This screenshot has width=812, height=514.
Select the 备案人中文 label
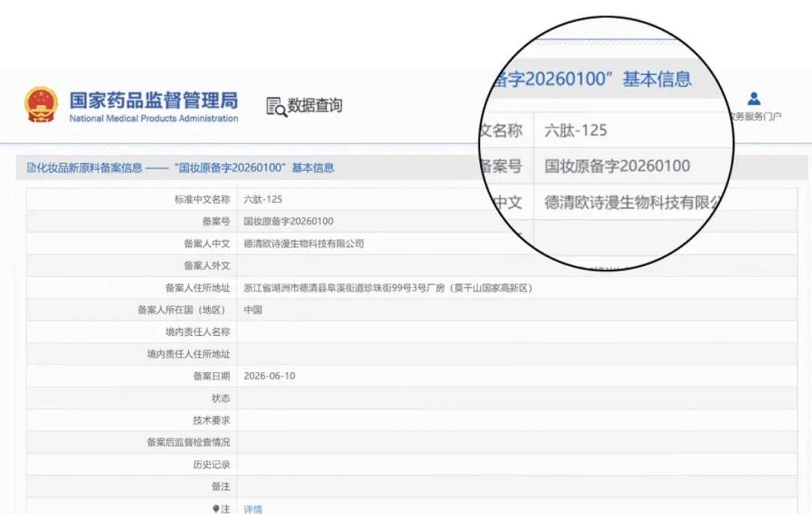click(x=207, y=243)
